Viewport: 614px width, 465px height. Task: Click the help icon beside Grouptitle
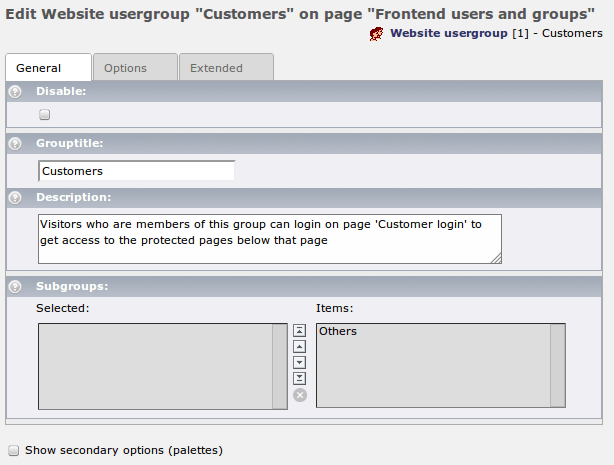(15, 143)
